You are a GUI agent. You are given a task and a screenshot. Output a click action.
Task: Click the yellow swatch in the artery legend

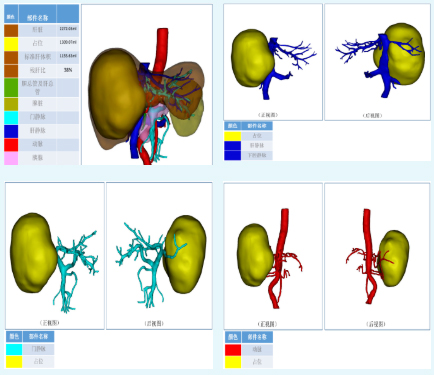point(233,362)
